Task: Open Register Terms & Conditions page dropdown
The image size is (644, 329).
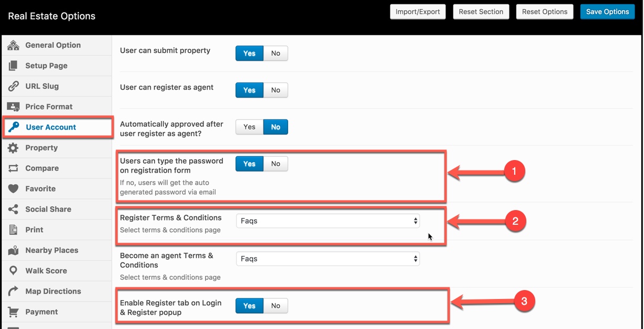Action: pyautogui.click(x=328, y=221)
